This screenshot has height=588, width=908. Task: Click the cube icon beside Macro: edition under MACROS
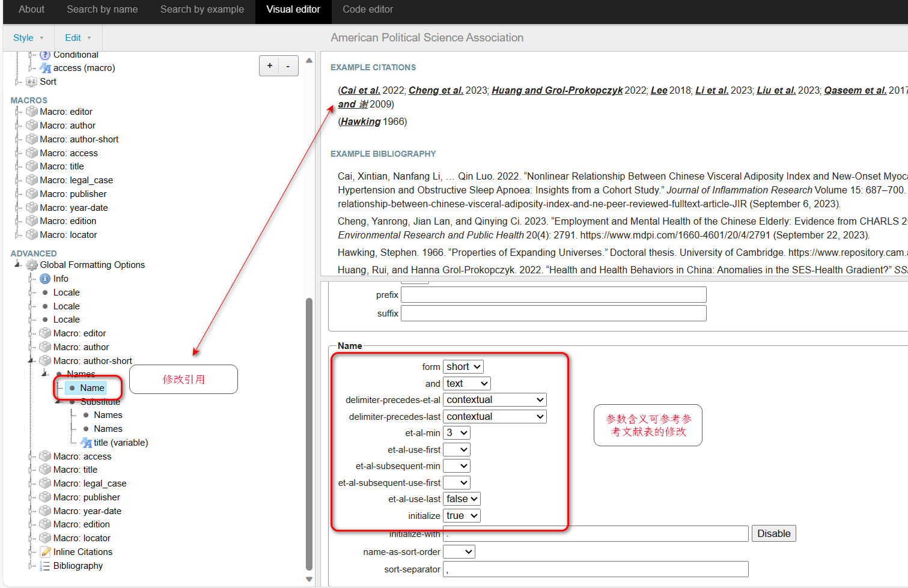coord(32,221)
